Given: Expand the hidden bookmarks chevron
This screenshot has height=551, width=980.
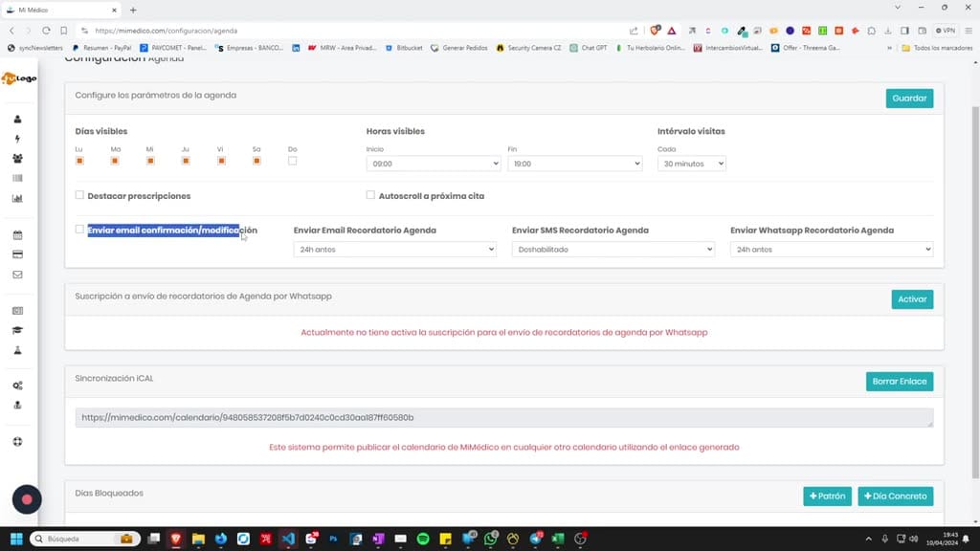Looking at the screenshot, I should [x=889, y=48].
